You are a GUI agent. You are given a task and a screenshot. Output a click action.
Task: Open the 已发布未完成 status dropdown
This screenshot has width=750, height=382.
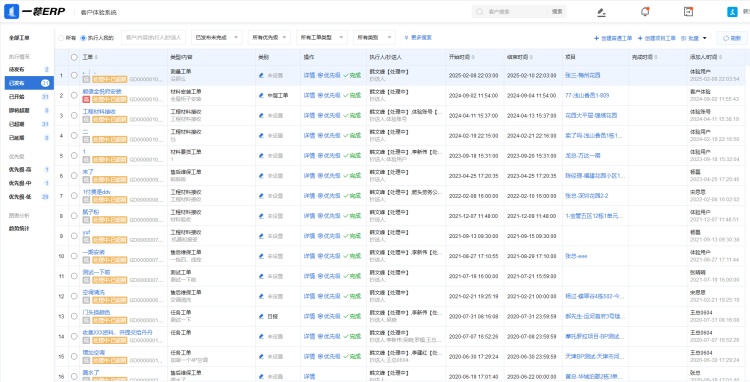point(216,37)
